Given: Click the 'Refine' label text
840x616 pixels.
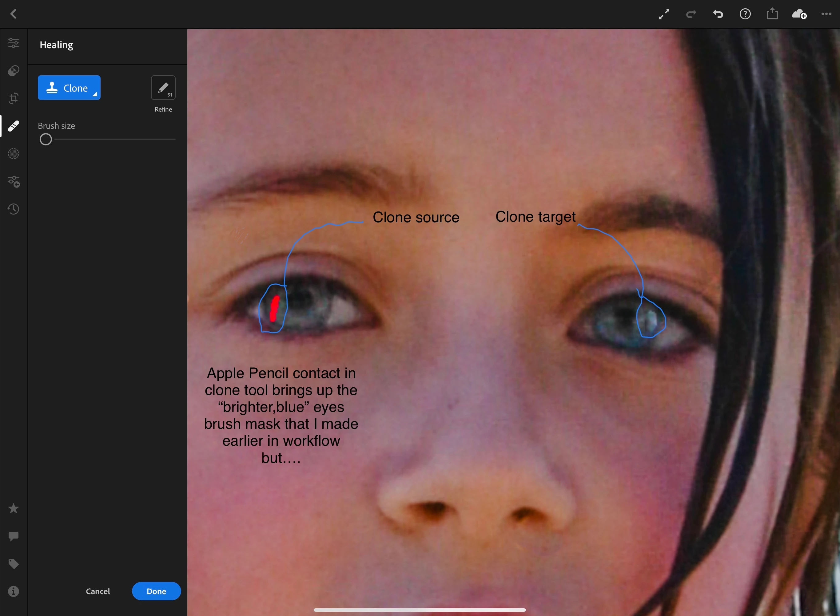Looking at the screenshot, I should point(163,109).
